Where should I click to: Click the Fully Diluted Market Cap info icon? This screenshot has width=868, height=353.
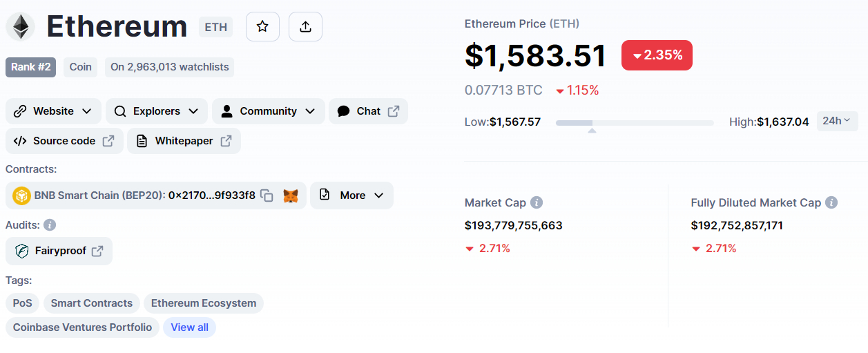(x=831, y=203)
